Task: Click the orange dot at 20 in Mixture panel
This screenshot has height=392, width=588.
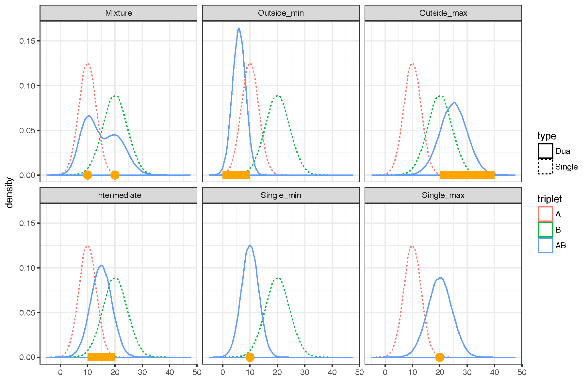Action: pos(115,175)
